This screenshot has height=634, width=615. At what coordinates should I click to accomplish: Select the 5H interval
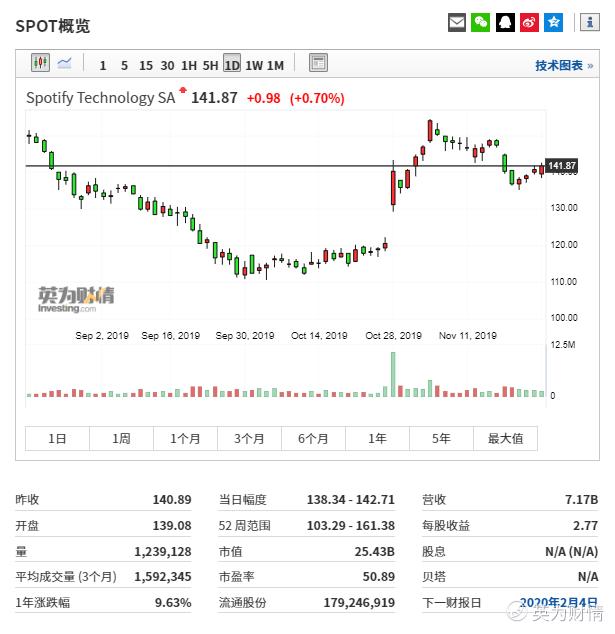(210, 66)
